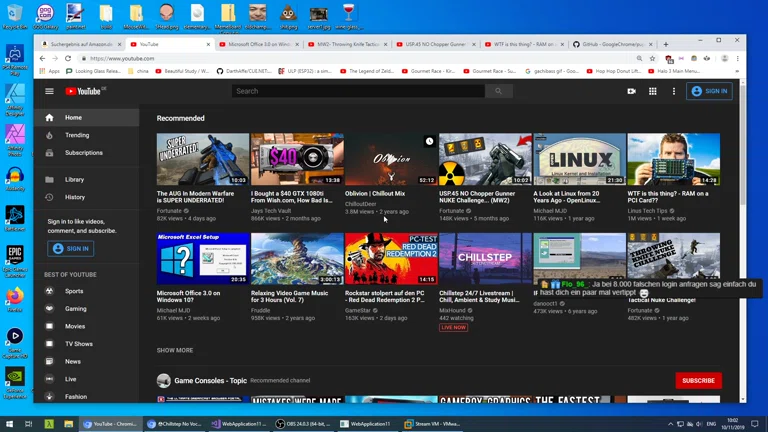Viewport: 768px width, 432px height.
Task: Open the Microsoft Excel Setup video thumbnail
Action: tap(203, 259)
